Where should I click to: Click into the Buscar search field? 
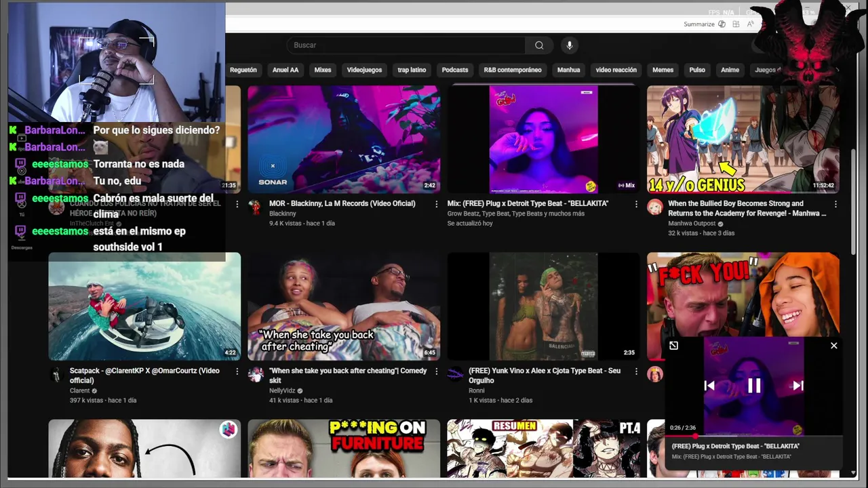[x=406, y=45]
